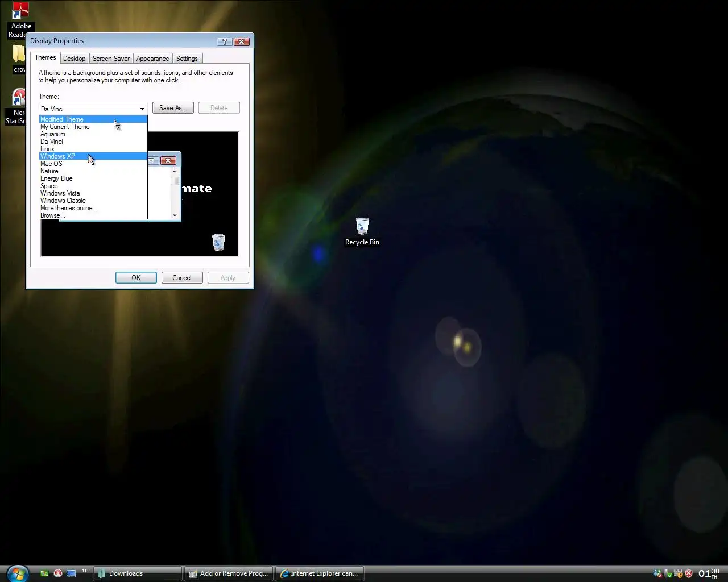Choose the Browse... entry
Screen dimensions: 728x582
[93, 215]
